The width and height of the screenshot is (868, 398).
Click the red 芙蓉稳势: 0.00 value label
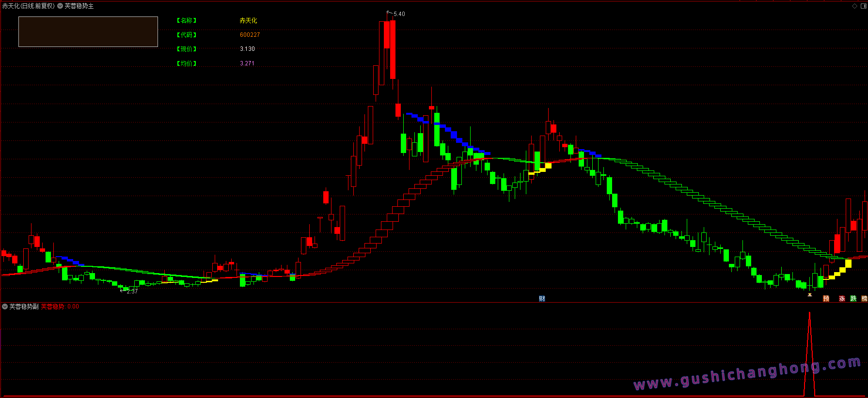click(60, 306)
